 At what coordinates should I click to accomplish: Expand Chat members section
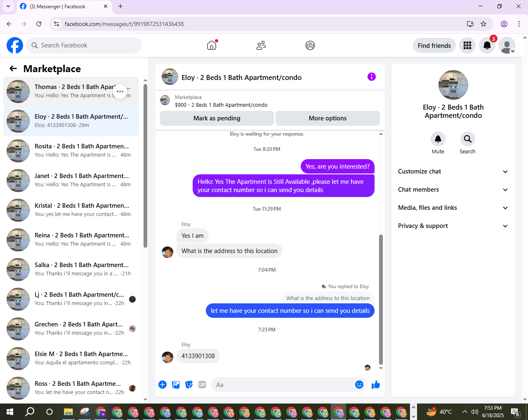click(453, 190)
